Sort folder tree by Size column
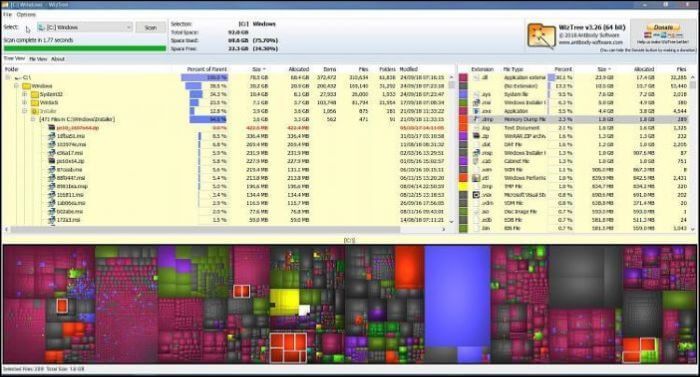 click(258, 69)
